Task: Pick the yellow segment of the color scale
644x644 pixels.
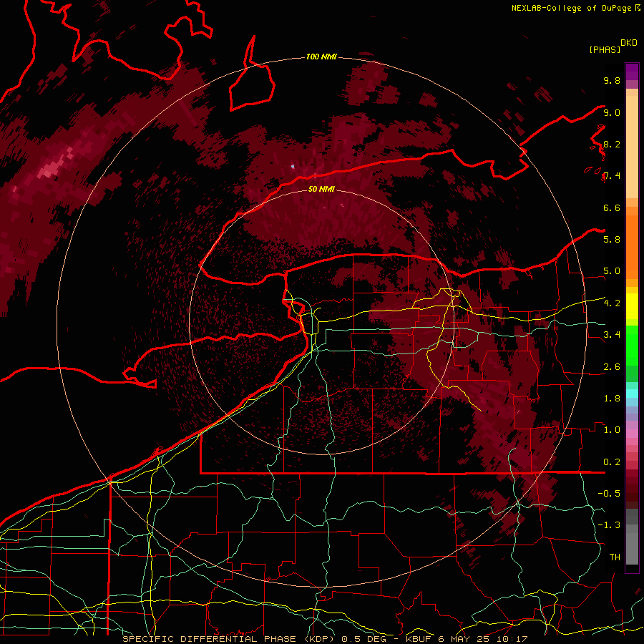Action: pos(632,306)
